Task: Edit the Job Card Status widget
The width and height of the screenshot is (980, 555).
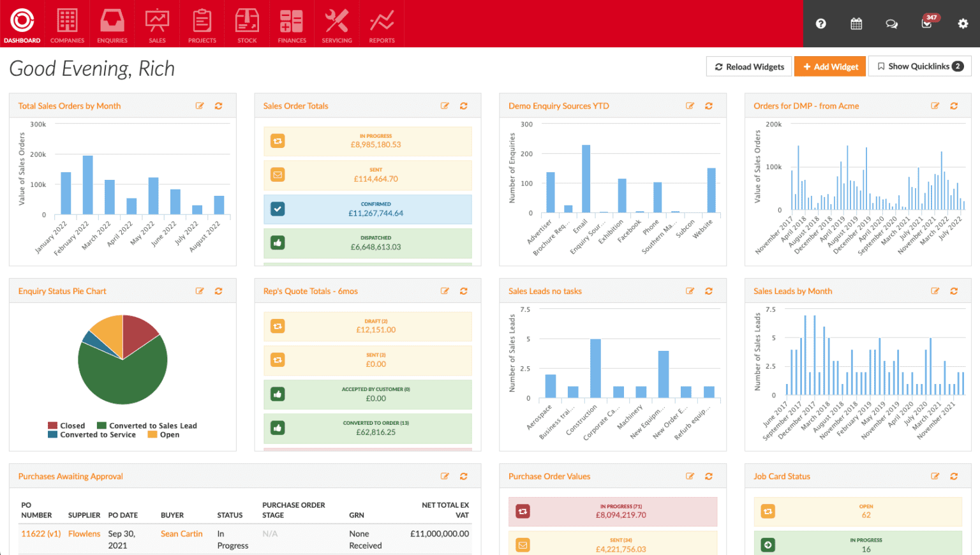Action: (935, 476)
